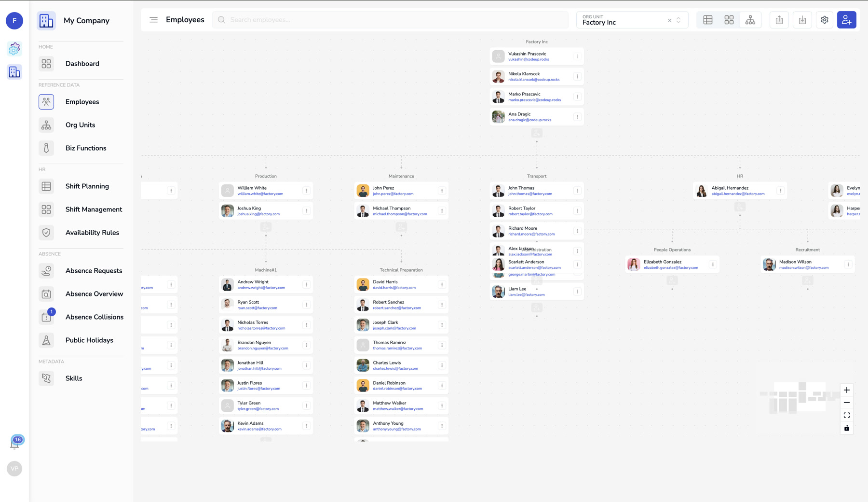The height and width of the screenshot is (502, 868).
Task: Open Shift Management
Action: point(81,209)
